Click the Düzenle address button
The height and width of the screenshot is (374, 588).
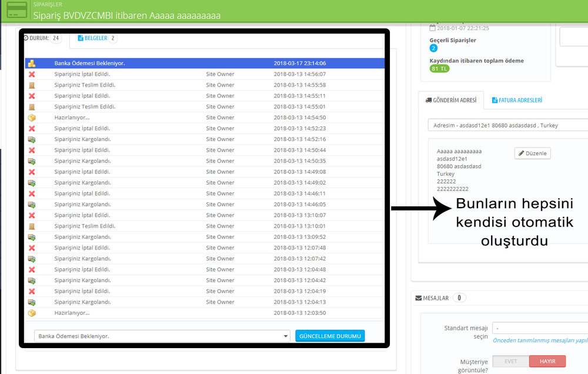click(533, 153)
